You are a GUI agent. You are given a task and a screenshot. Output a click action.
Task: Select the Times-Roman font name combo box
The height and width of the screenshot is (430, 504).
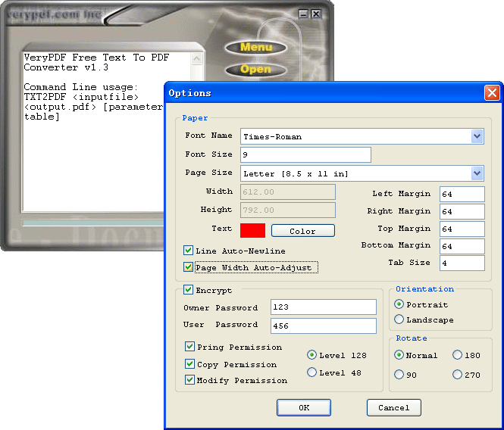[x=362, y=136]
